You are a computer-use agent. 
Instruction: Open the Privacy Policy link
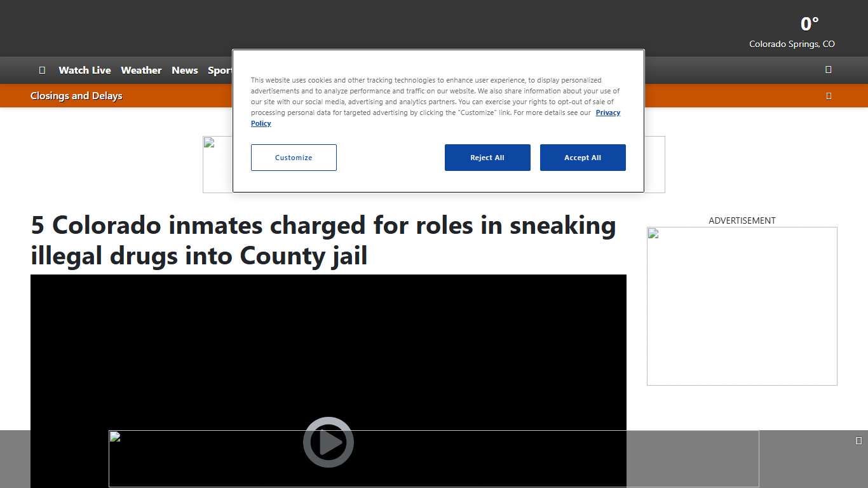click(x=607, y=112)
